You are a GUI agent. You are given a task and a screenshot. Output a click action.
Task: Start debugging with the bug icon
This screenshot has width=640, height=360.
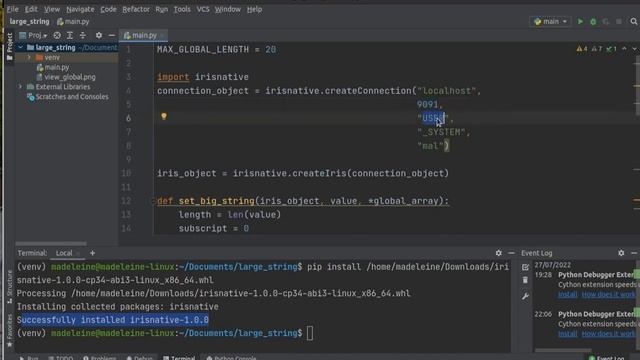pos(593,22)
